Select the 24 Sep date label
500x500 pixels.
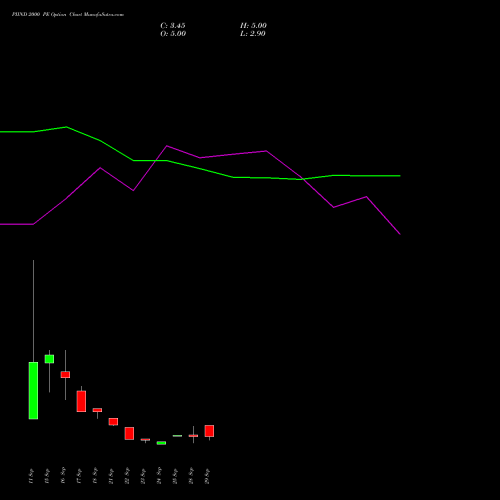coord(159,476)
